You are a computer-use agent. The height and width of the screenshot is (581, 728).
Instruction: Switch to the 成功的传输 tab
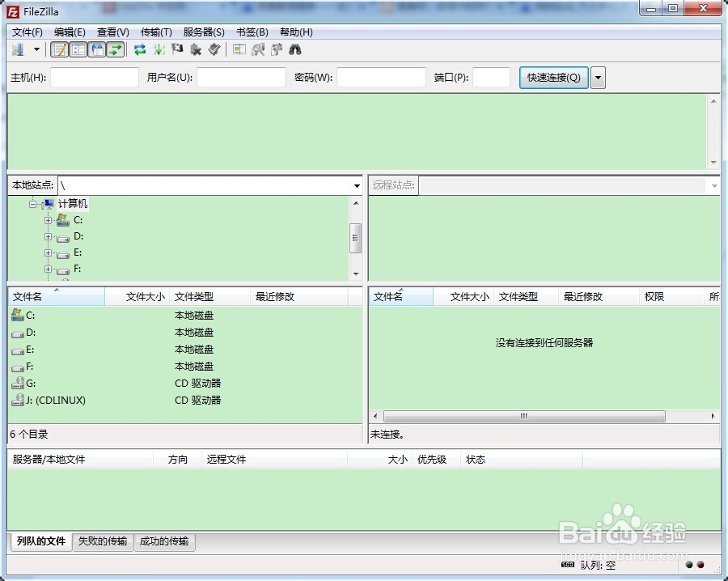[x=164, y=541]
